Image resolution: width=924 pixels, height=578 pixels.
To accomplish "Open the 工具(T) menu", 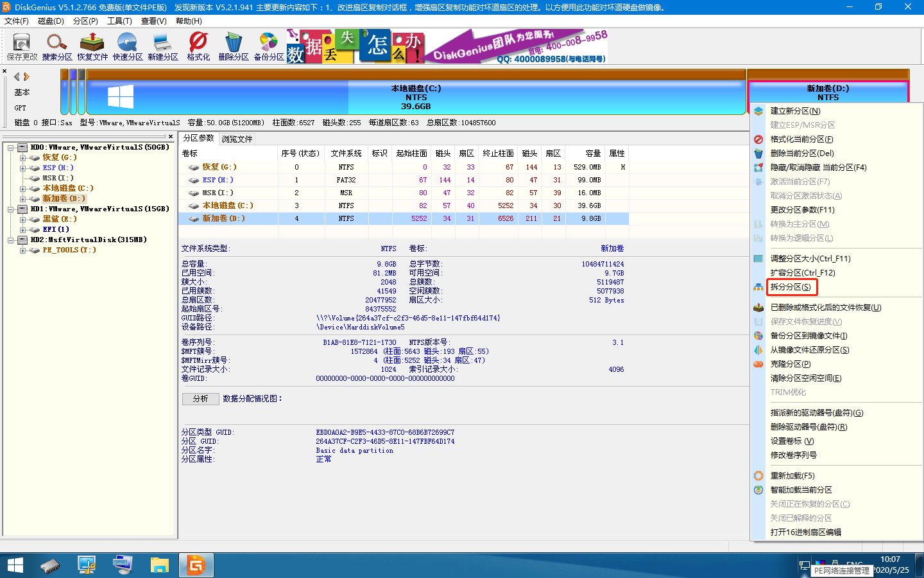I will (119, 21).
